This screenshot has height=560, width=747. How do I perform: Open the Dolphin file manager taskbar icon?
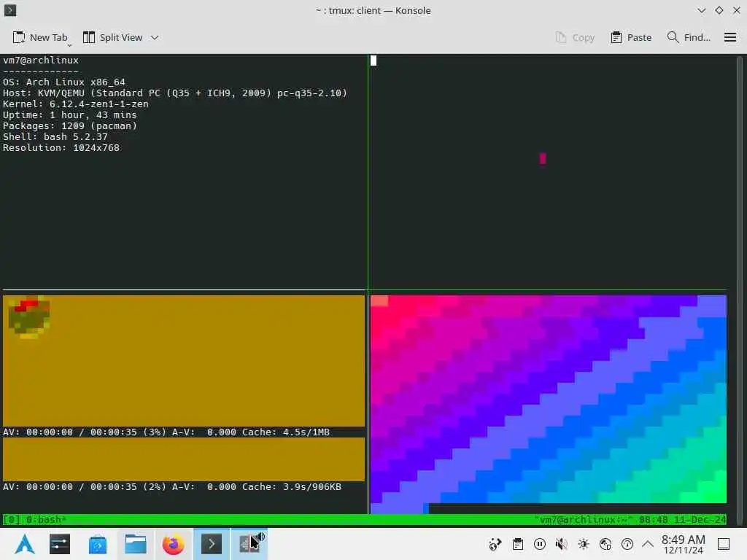[x=136, y=544]
